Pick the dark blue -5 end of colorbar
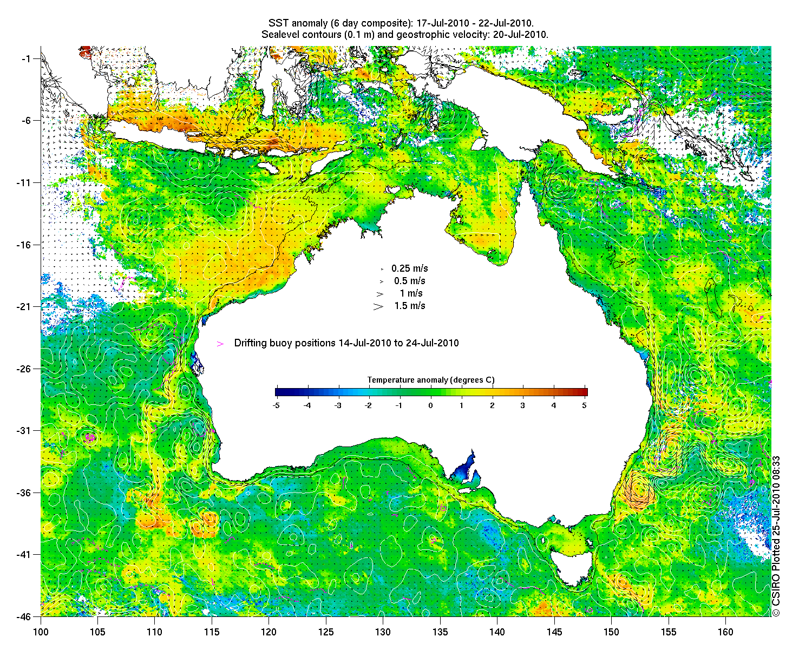812x663 pixels. tap(278, 392)
